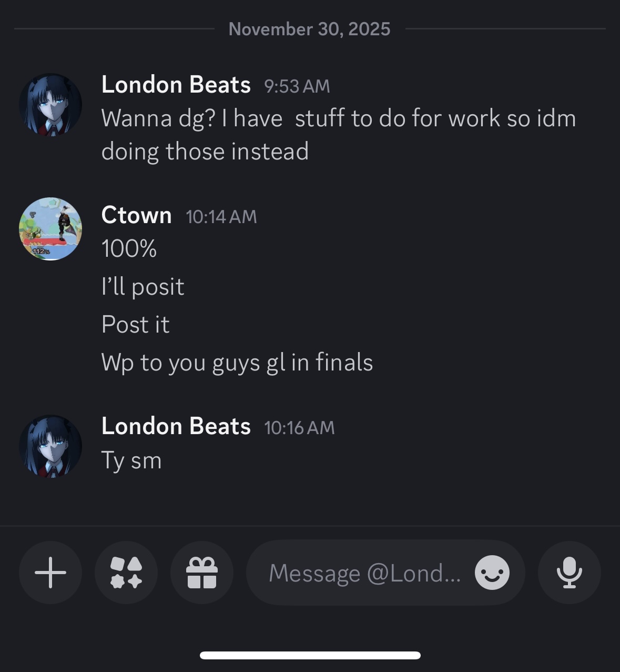Tap the November 30, 2025 date divider
Viewport: 620px width, 672px height.
[x=309, y=29]
